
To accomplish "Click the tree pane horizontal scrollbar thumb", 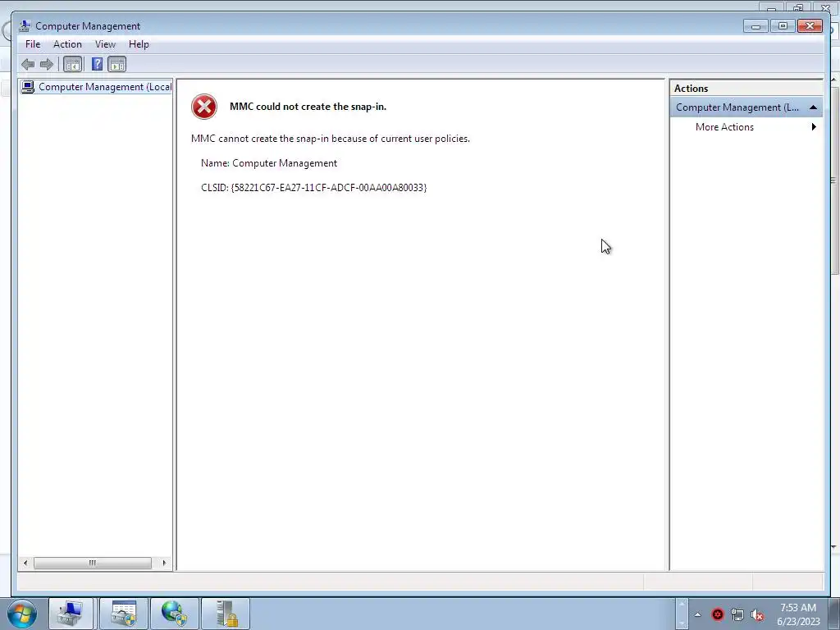I will [x=93, y=563].
